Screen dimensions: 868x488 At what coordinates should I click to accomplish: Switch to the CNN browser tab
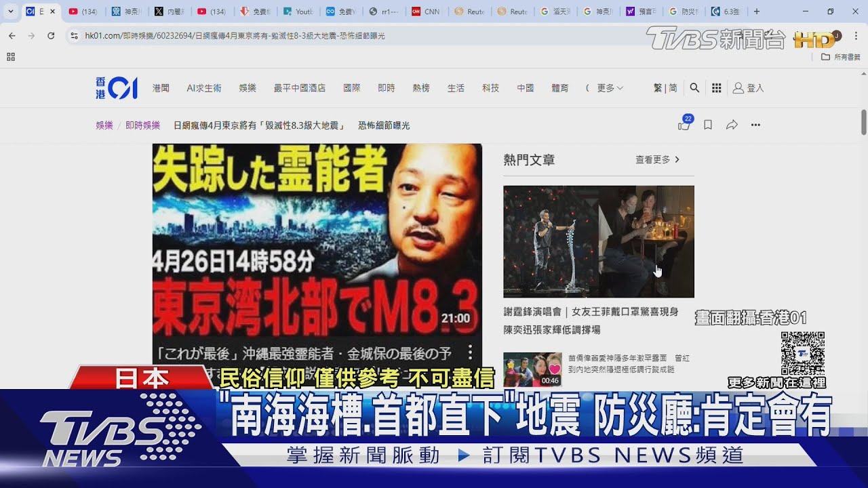(426, 12)
